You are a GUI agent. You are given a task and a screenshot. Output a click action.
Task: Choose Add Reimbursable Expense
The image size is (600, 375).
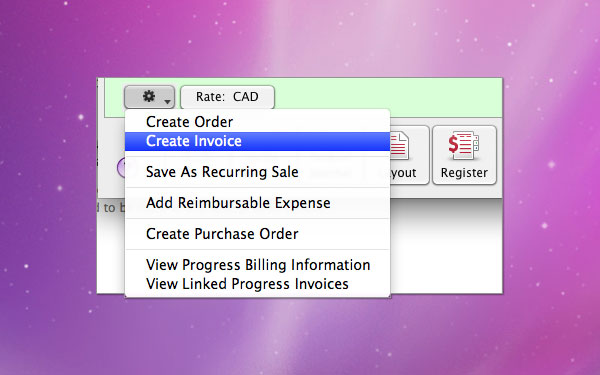click(x=257, y=203)
